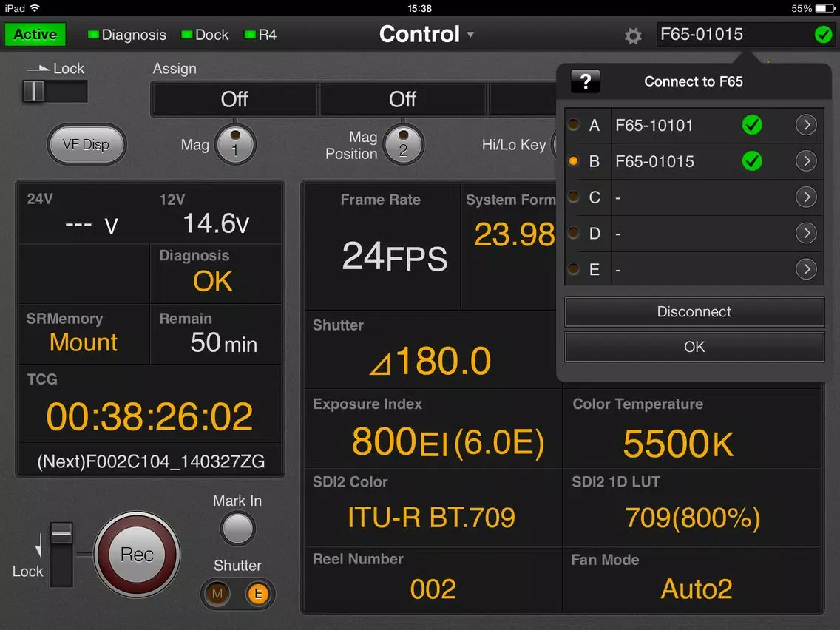The height and width of the screenshot is (630, 840).
Task: Tap the Diagnosis green status indicator
Action: [x=93, y=35]
